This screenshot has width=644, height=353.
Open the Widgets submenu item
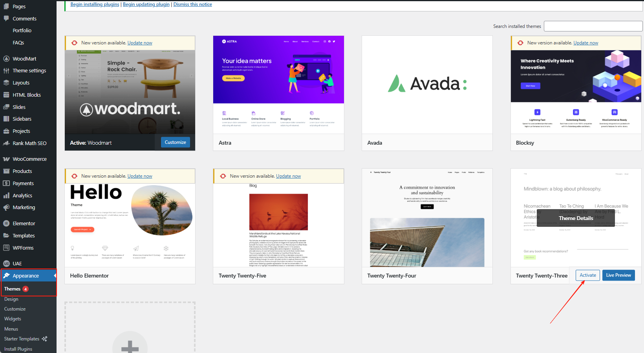pos(13,319)
